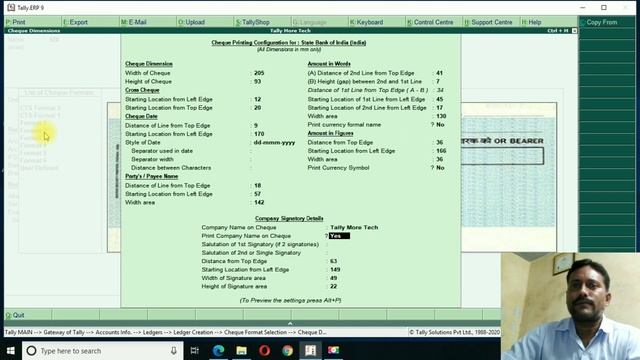Click the Height of Cheque value 93
The image size is (640, 360).
257,82
